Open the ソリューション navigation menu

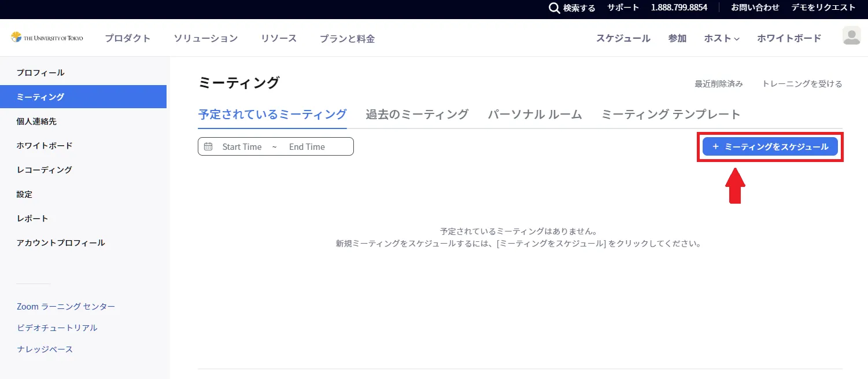point(205,39)
